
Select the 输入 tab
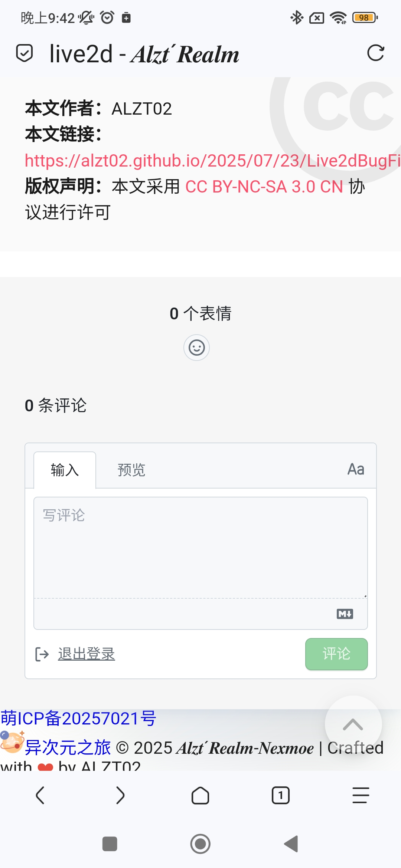(x=65, y=470)
